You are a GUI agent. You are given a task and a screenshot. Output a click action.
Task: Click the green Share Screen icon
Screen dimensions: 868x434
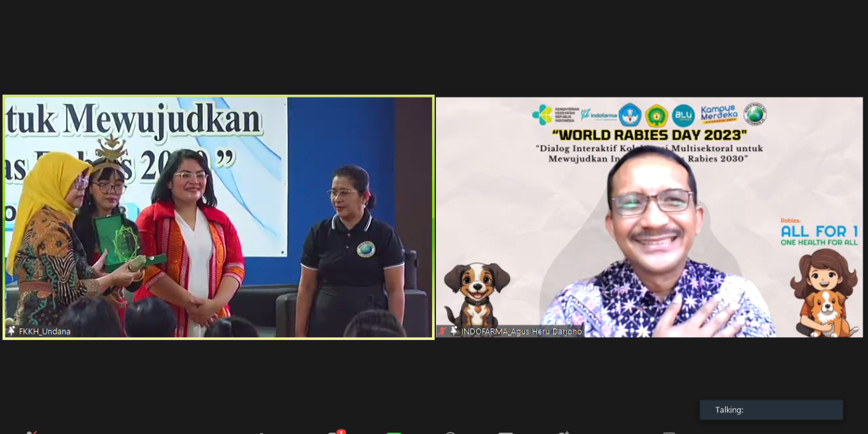click(394, 433)
